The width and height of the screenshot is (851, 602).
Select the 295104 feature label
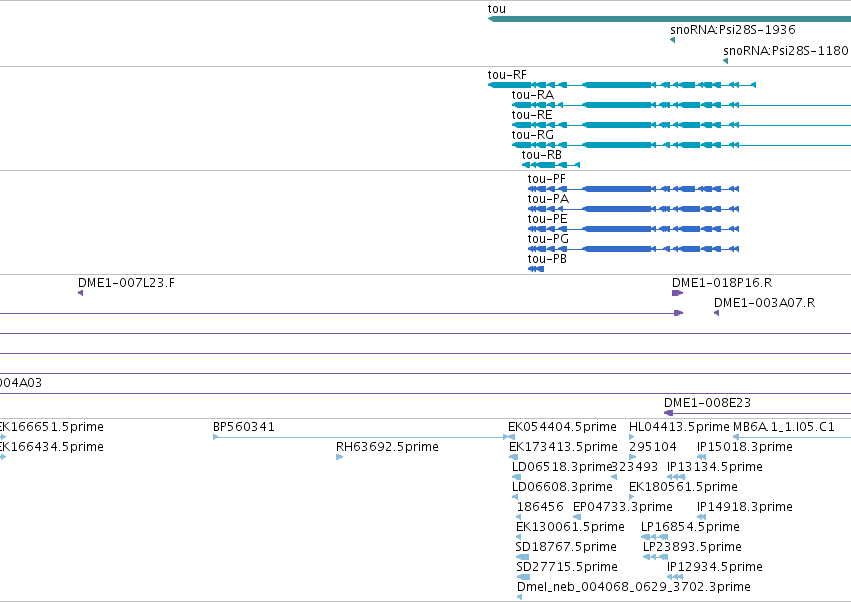coord(653,447)
